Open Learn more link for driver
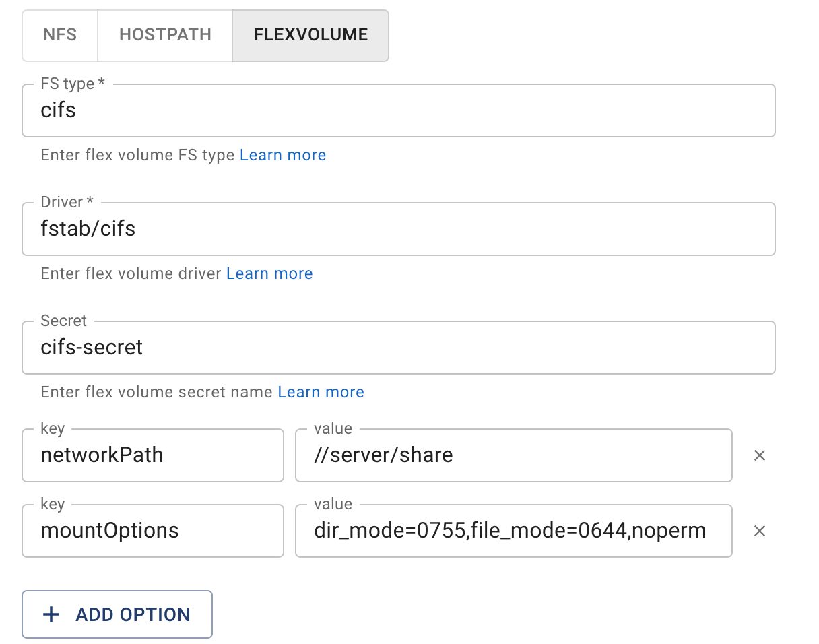 (269, 273)
